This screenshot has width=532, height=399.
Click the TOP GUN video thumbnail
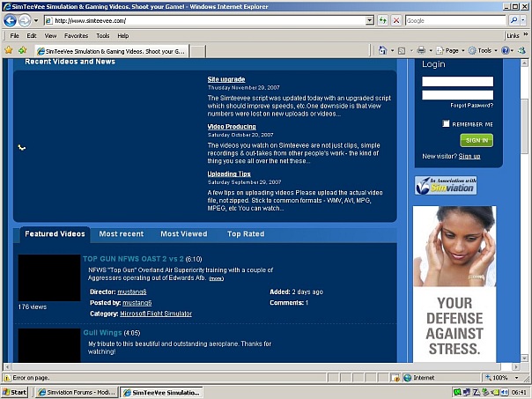49,277
